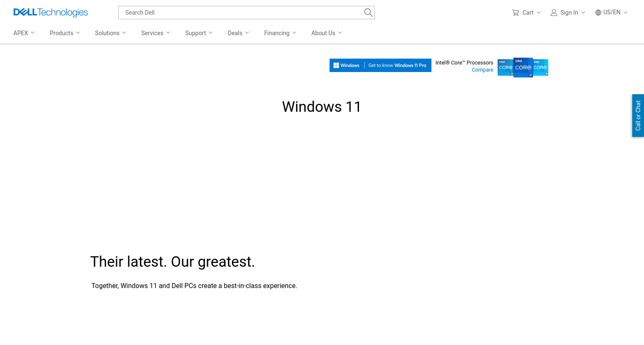Click the Intel Core badges image
The height and width of the screenshot is (345, 644).
(x=523, y=67)
